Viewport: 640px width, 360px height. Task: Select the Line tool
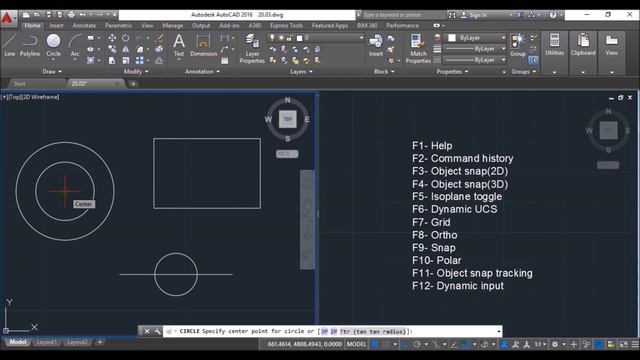pos(9,45)
